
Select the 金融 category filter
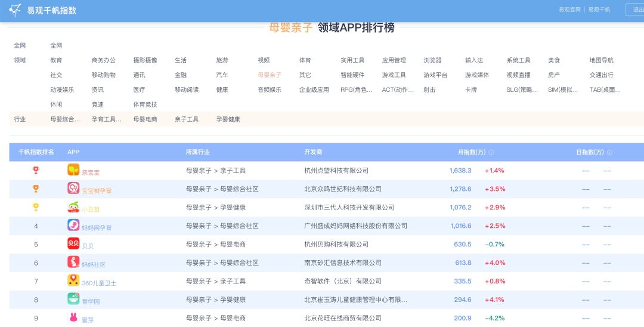pyautogui.click(x=181, y=75)
